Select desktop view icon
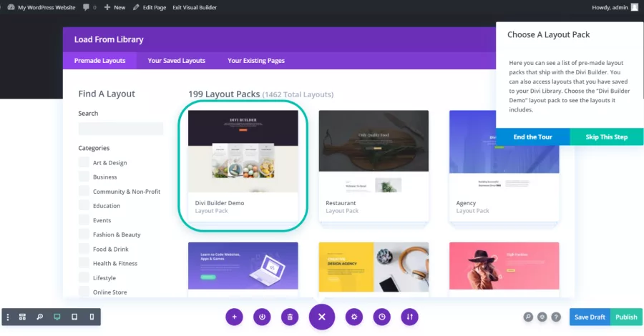 [x=57, y=317]
